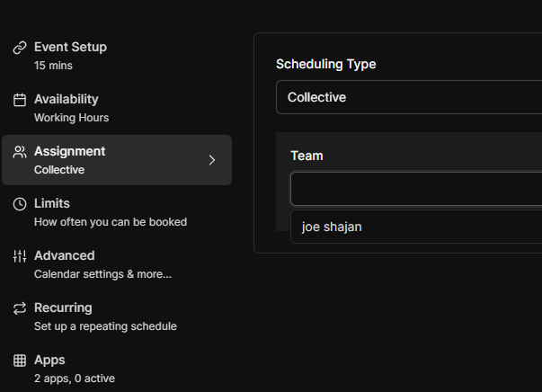The image size is (542, 392).
Task: Go to the Limits tab
Action: tap(52, 204)
